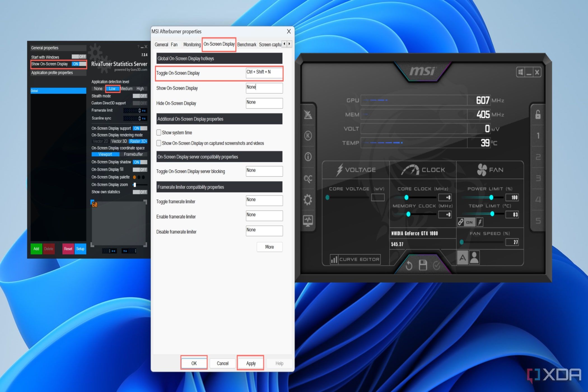588x392 pixels.
Task: Click the Core Clock slider handle
Action: [406, 197]
